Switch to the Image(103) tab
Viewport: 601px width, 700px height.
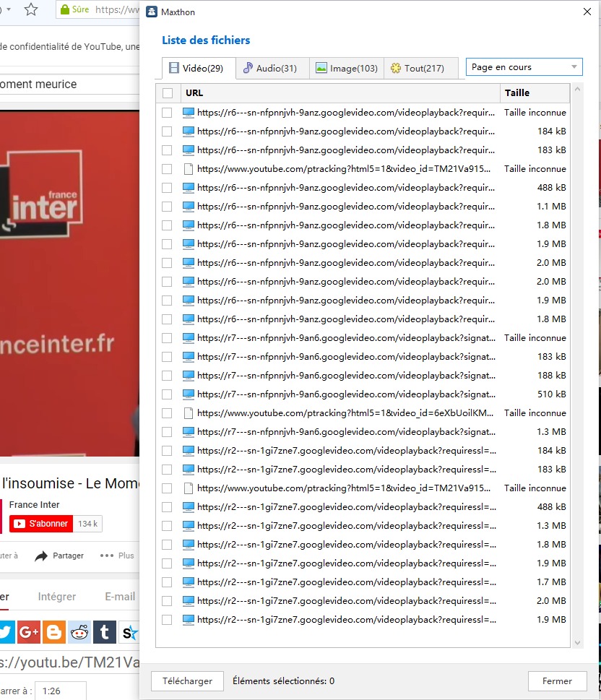[x=347, y=69]
